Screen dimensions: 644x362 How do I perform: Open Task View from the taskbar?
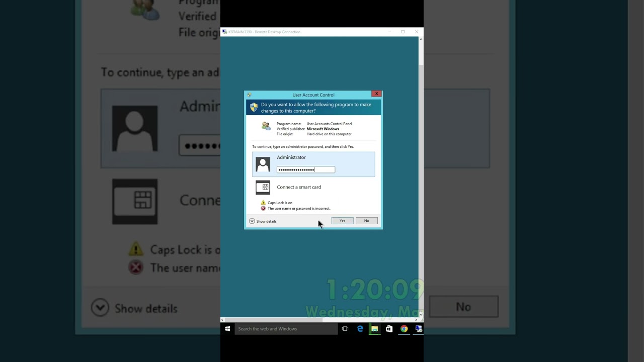(345, 329)
